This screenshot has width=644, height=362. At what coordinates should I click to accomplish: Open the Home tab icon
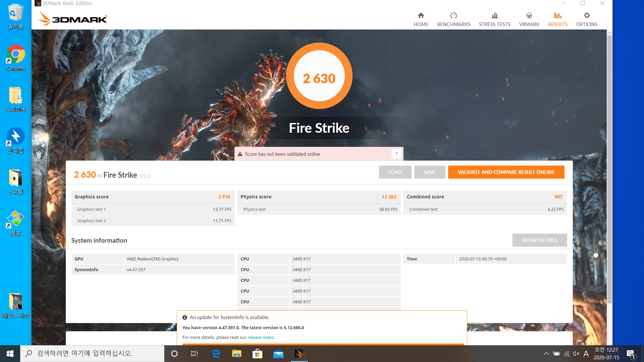[421, 16]
